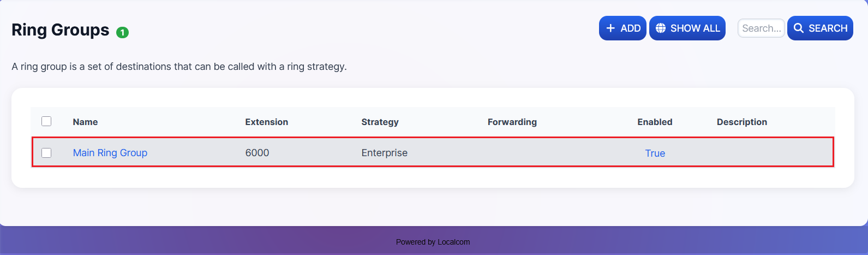The width and height of the screenshot is (868, 255).
Task: Click the Name column header
Action: (x=86, y=122)
